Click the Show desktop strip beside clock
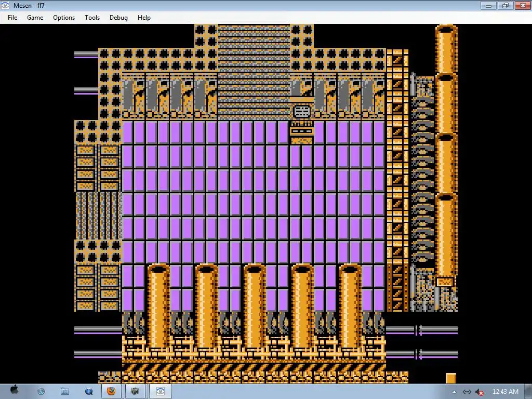532x399 pixels. tap(528, 392)
